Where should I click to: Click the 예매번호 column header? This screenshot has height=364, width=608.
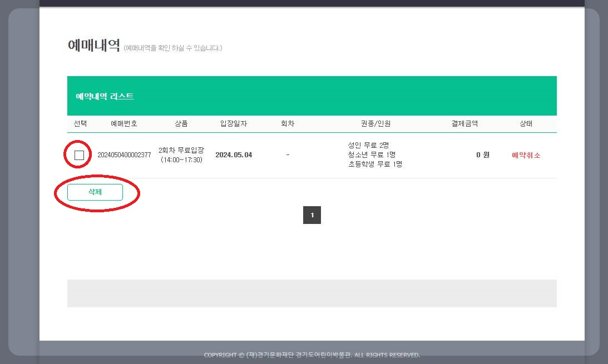tap(123, 123)
